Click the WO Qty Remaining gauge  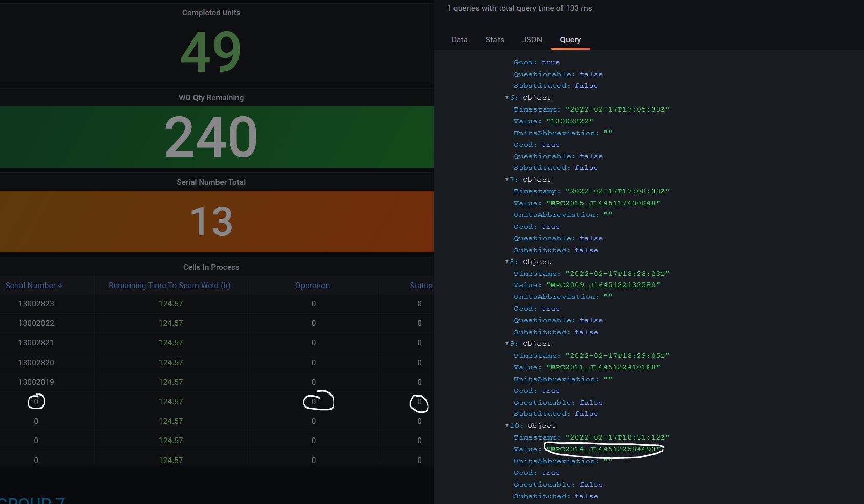(x=210, y=136)
